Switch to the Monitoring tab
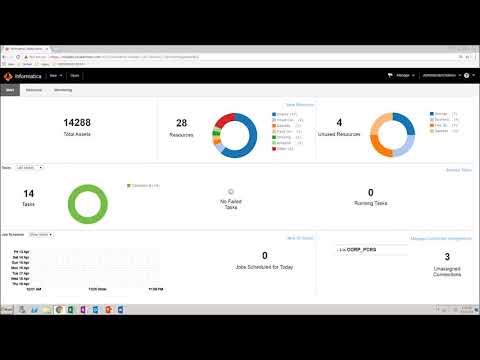Screen dimensions: 480x360 point(63,90)
